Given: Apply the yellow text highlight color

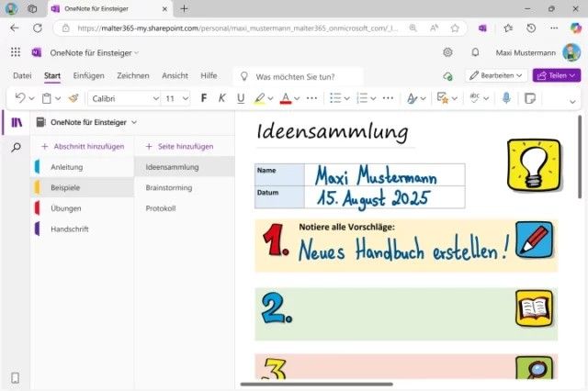Looking at the screenshot, I should click(259, 97).
